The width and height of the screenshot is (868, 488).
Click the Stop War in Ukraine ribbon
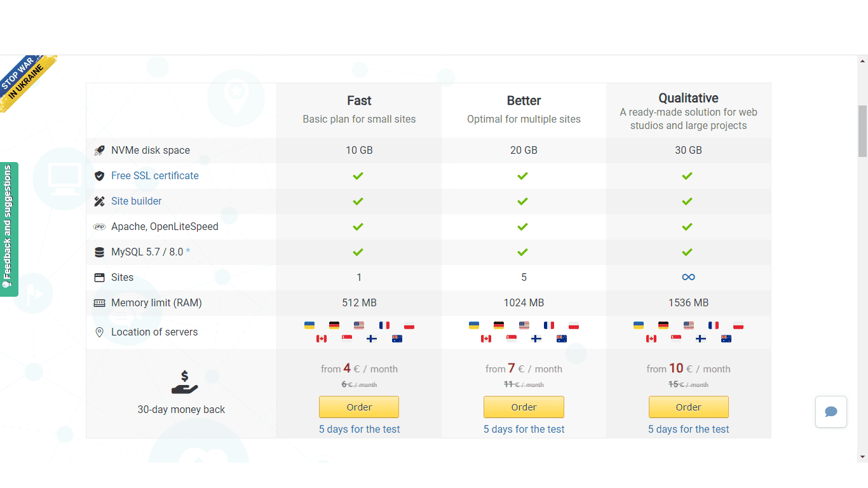[x=25, y=83]
